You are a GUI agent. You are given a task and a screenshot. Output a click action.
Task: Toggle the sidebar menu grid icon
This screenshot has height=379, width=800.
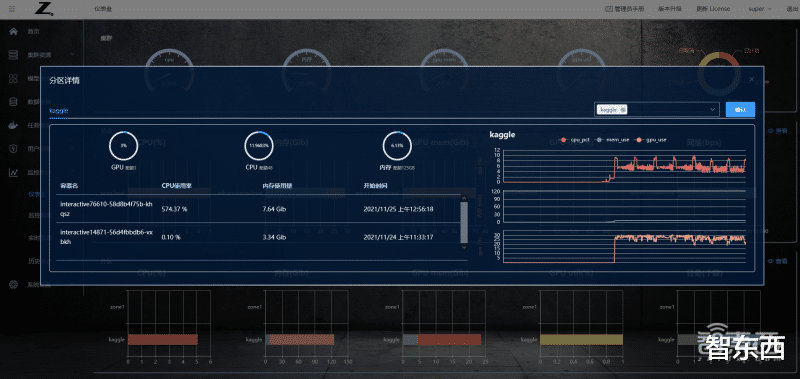point(12,9)
